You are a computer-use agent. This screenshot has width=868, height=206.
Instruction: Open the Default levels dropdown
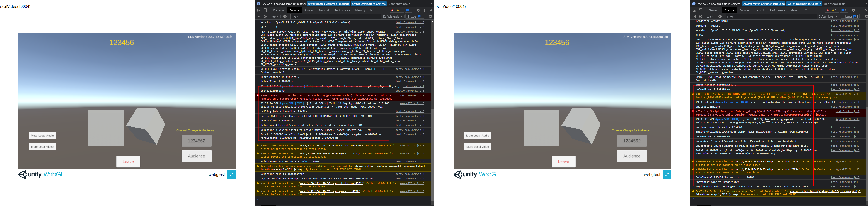click(x=393, y=17)
